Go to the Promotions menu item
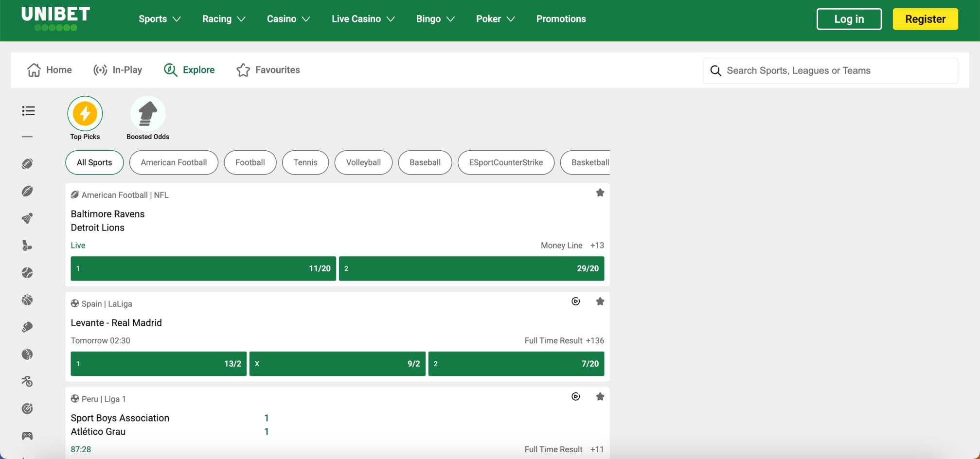The width and height of the screenshot is (980, 459). tap(560, 19)
